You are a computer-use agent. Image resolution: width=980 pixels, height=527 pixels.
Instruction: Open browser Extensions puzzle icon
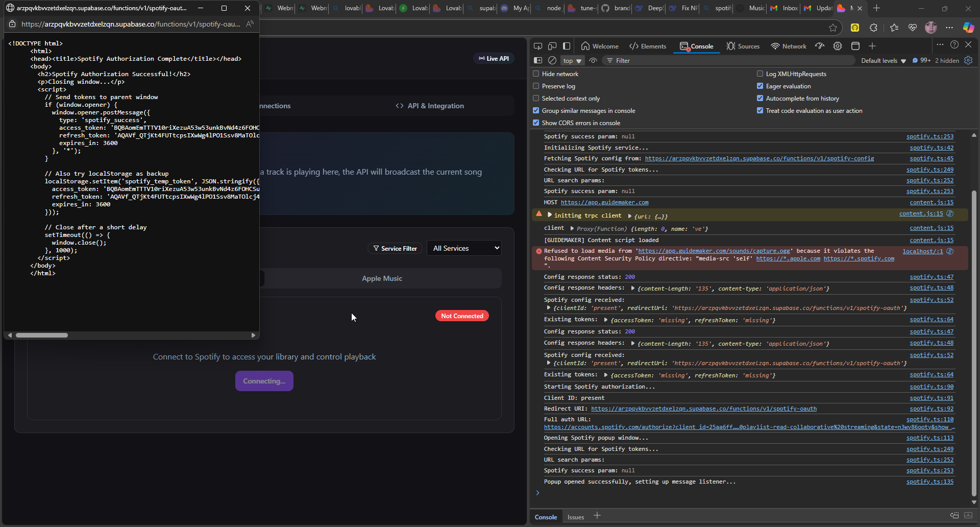[x=873, y=28]
